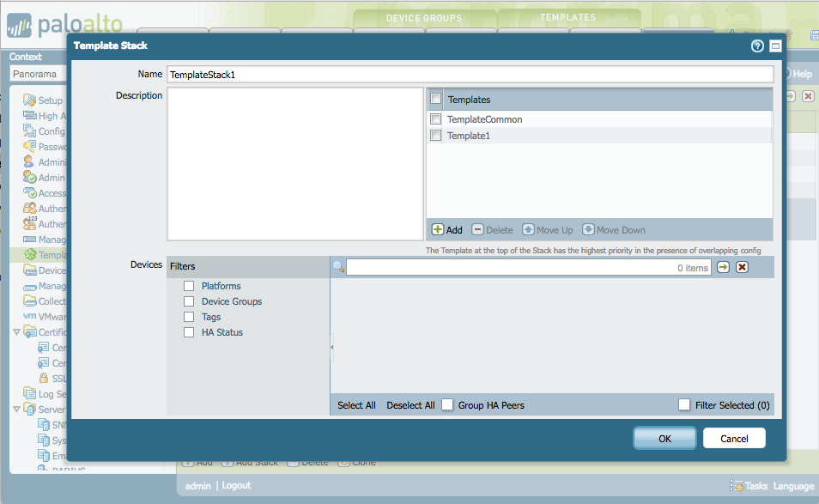Open Tasks manager icon at bottom

pyautogui.click(x=737, y=486)
